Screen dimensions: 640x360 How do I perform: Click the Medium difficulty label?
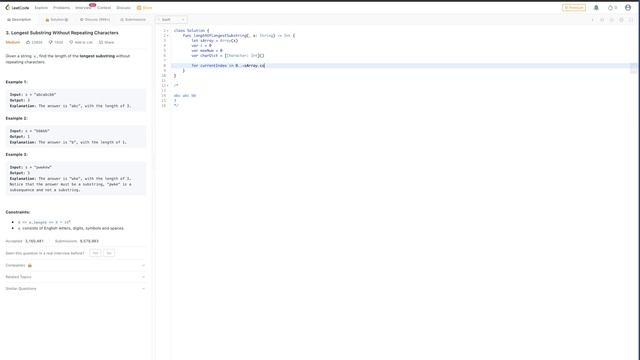click(13, 42)
